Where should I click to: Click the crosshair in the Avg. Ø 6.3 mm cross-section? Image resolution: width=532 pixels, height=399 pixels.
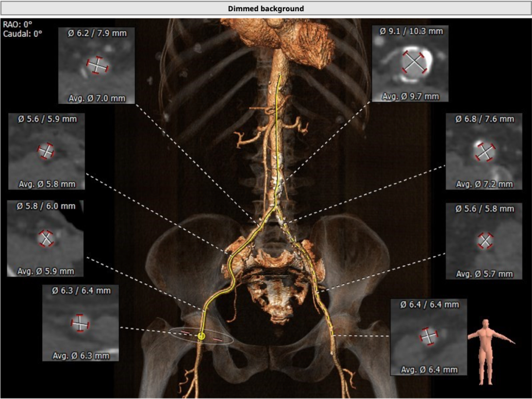(x=80, y=323)
